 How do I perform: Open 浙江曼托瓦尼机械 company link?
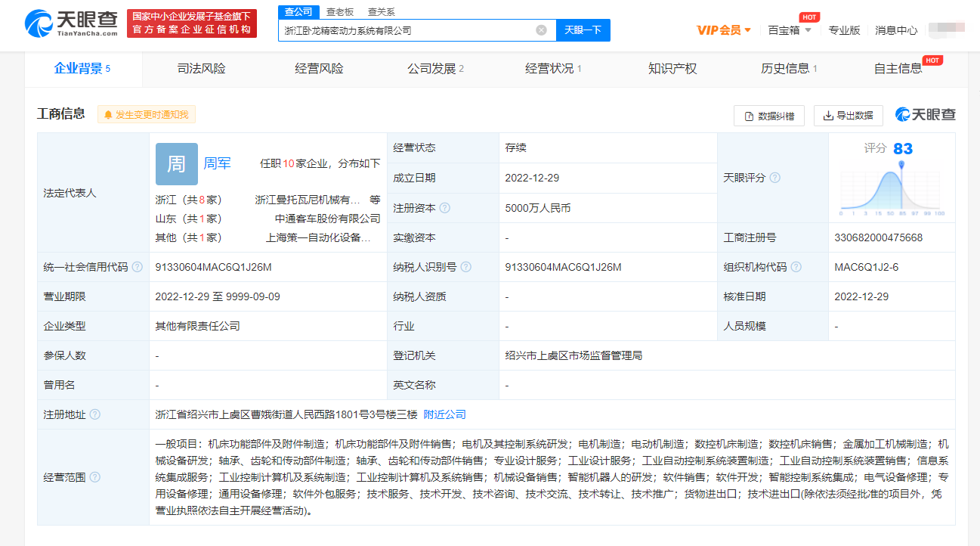[x=308, y=200]
